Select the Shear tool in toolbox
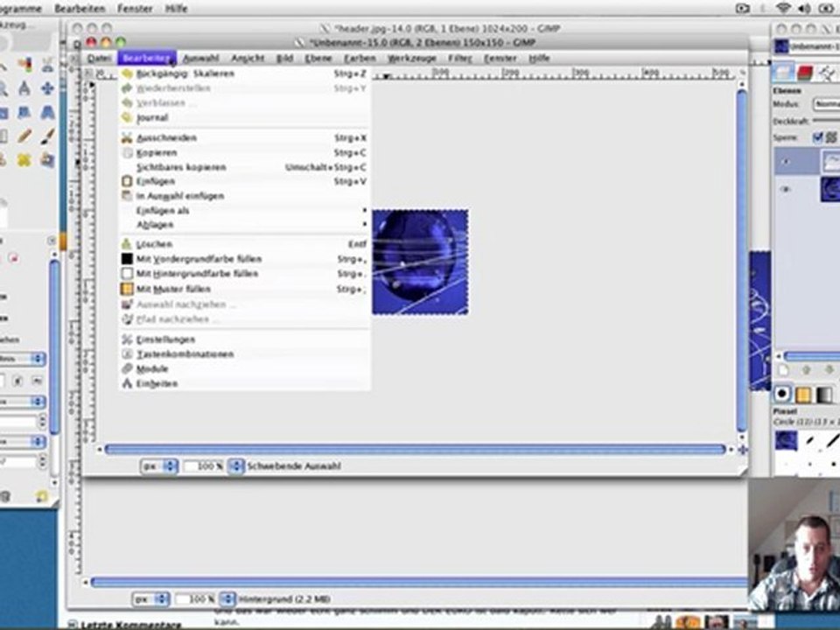840x630 pixels. coord(24,112)
